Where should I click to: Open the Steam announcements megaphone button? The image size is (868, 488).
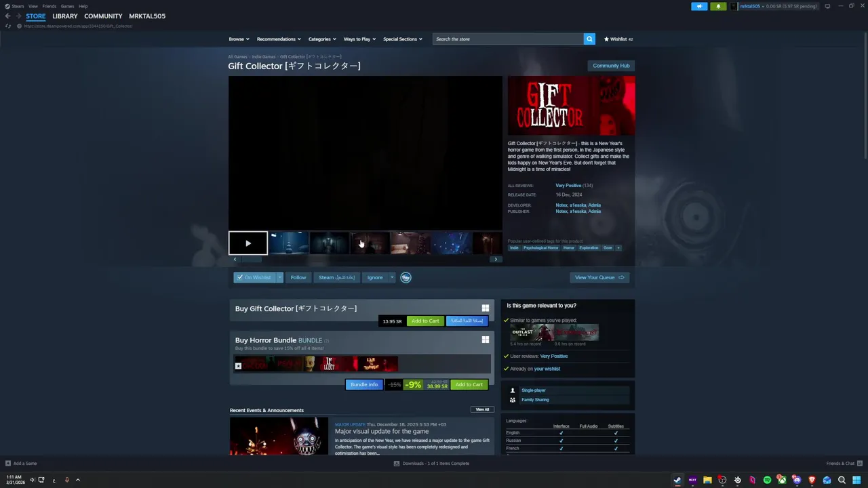[699, 6]
